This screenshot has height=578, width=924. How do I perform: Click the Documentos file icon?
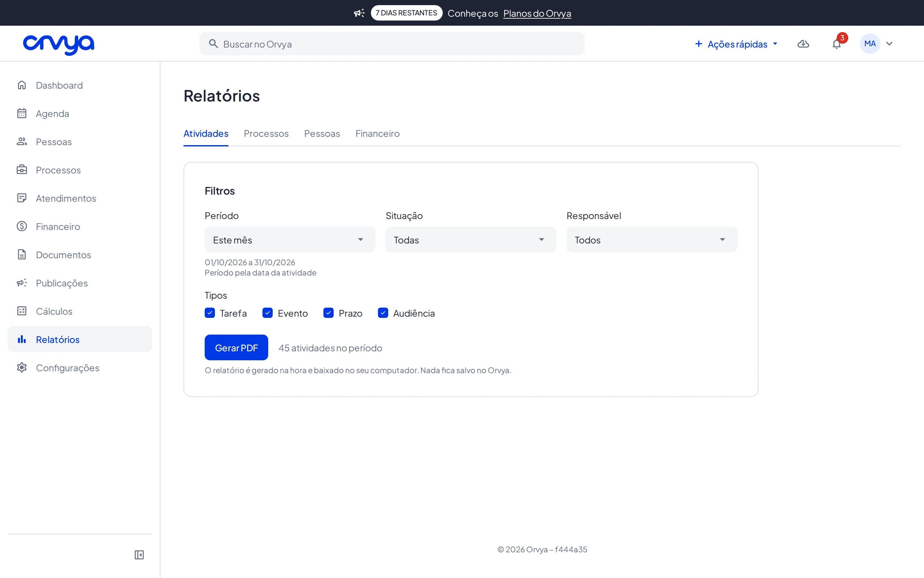tap(22, 255)
